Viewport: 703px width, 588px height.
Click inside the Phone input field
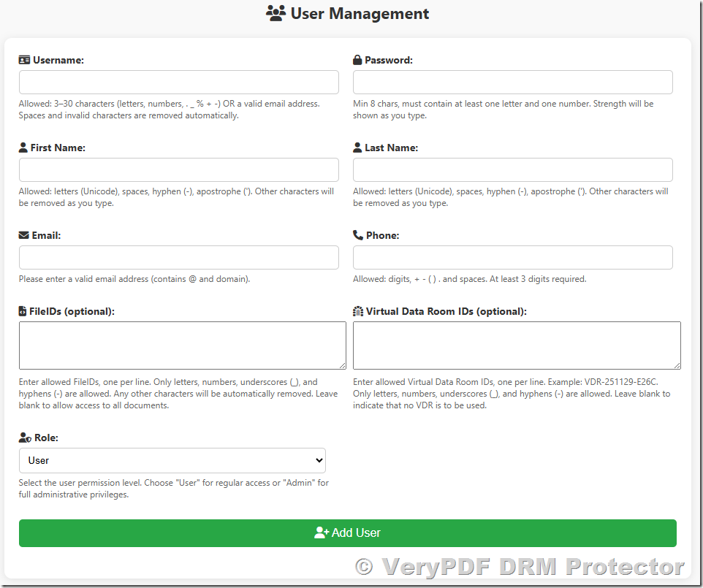[x=512, y=257]
